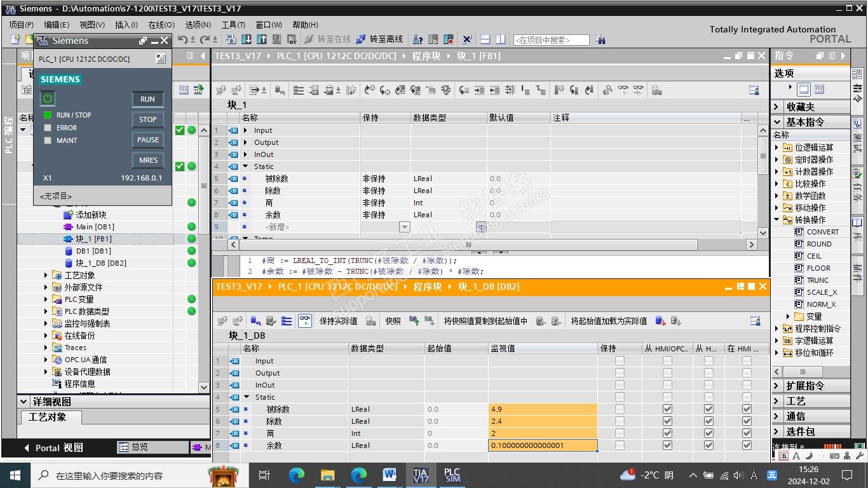Viewport: 868px width, 488px height.
Task: Expand the InOut section in 块_1 interface
Action: [x=246, y=154]
